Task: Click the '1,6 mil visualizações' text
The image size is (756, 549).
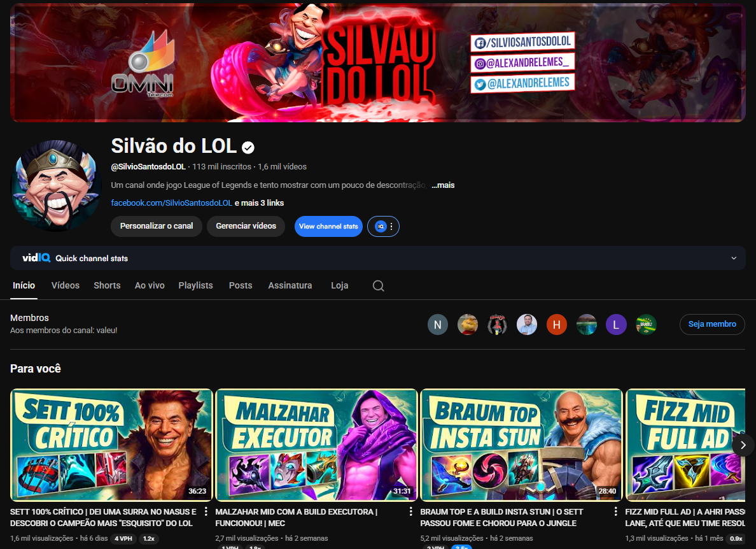Action: pyautogui.click(x=41, y=538)
